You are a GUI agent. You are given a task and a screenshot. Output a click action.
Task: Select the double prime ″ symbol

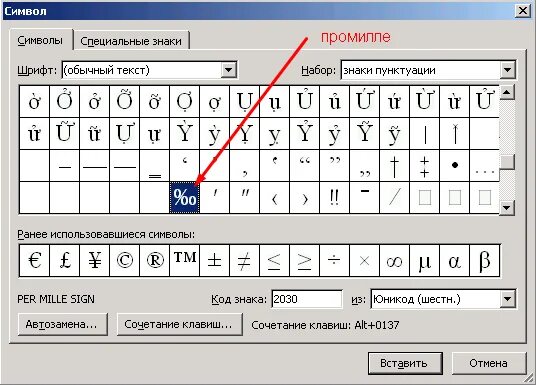(244, 198)
